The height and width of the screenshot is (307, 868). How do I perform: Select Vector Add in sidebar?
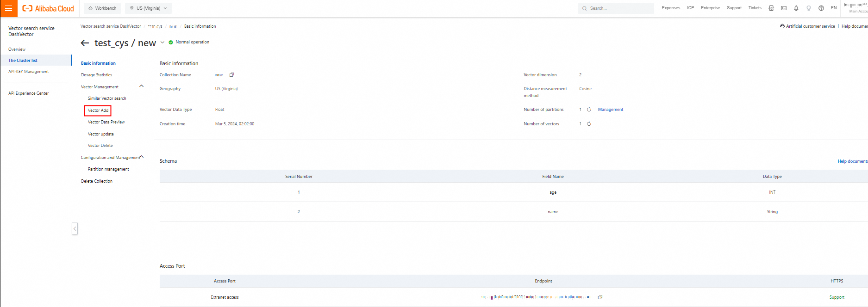click(98, 111)
